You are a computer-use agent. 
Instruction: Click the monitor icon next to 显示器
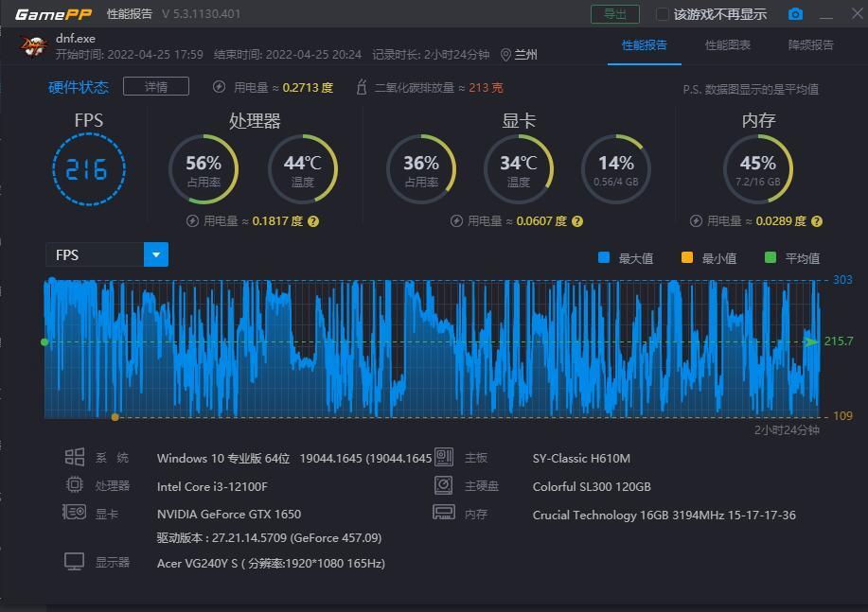tap(74, 562)
